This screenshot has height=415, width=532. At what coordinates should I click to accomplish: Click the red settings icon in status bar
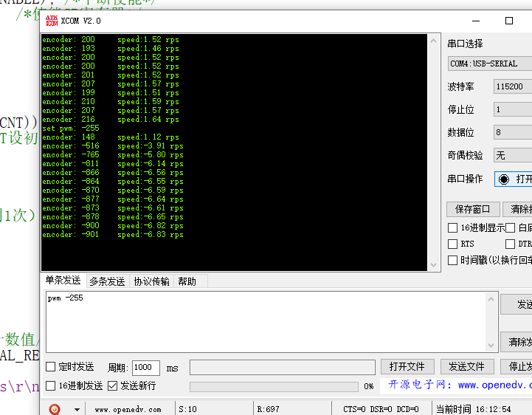click(55, 409)
